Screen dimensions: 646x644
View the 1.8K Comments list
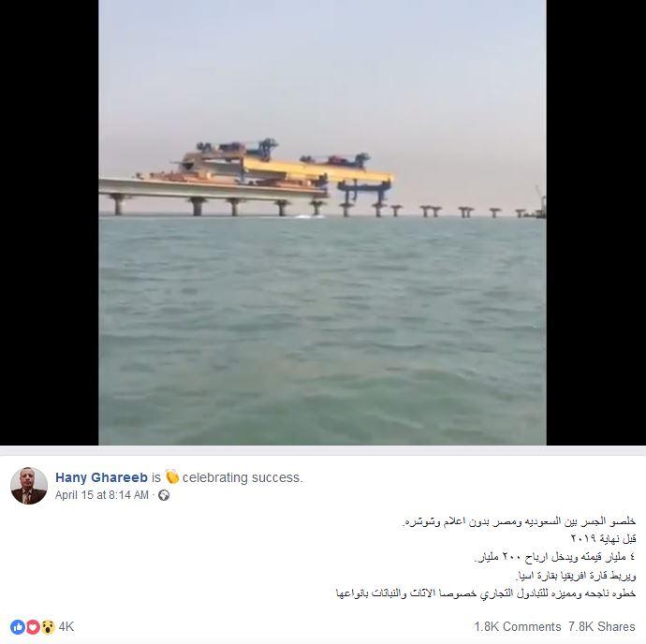point(518,627)
